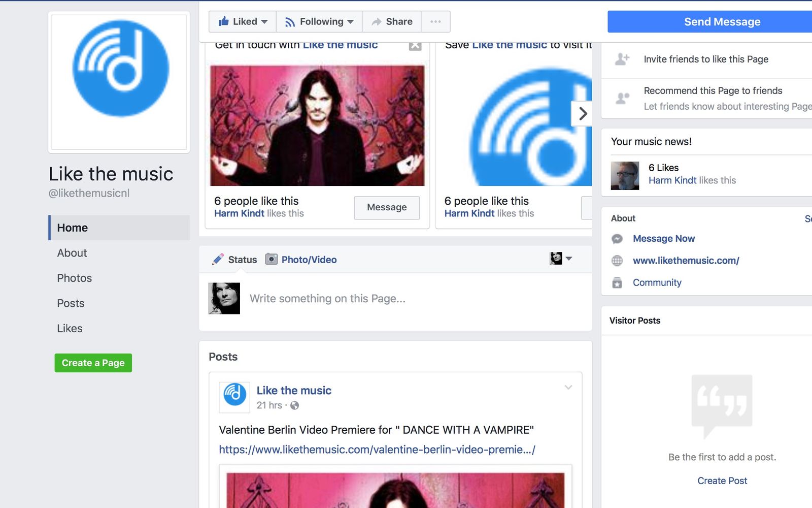The width and height of the screenshot is (812, 508).
Task: Close the 'Get in touch' suggestion card
Action: coord(415,46)
